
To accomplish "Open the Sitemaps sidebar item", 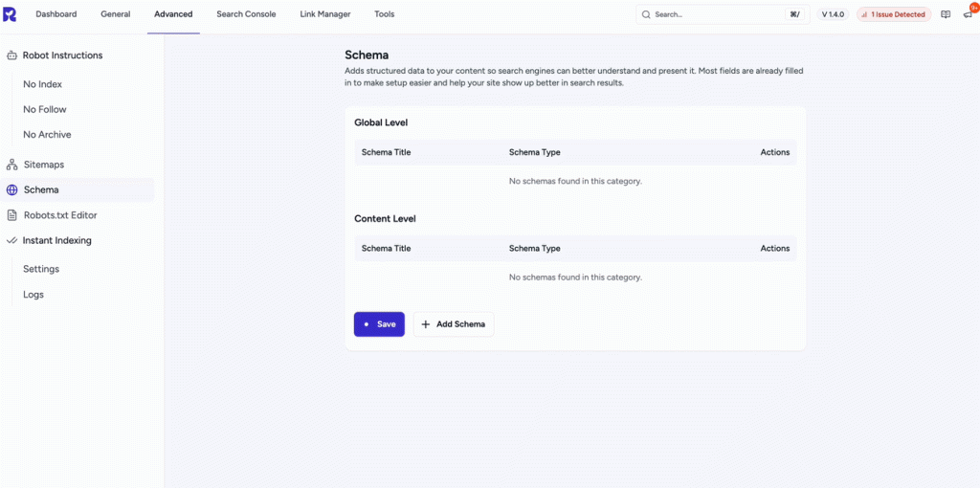I will pos(44,165).
